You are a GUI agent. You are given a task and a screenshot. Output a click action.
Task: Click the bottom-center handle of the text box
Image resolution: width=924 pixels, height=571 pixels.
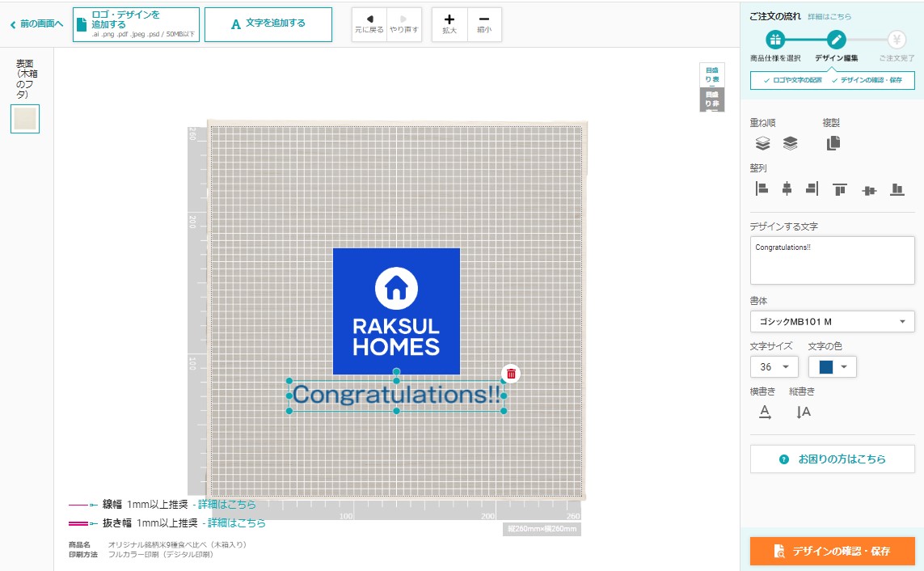pyautogui.click(x=397, y=411)
